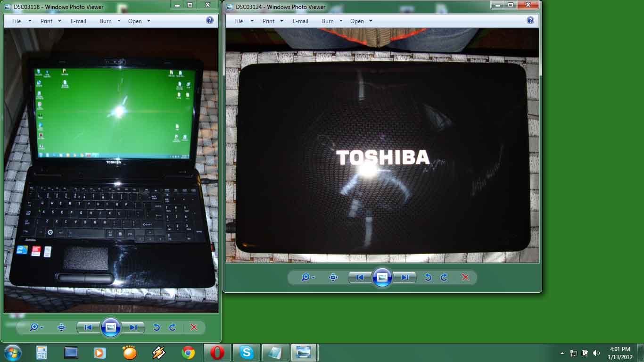Click the DSC03118 window title bar icon
Image resolution: width=644 pixels, height=362 pixels.
[x=8, y=7]
